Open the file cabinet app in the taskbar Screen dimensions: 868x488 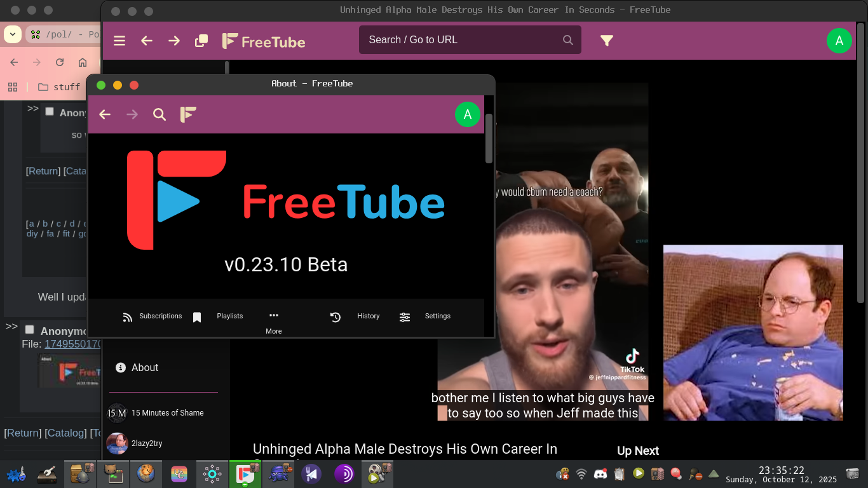tap(81, 474)
